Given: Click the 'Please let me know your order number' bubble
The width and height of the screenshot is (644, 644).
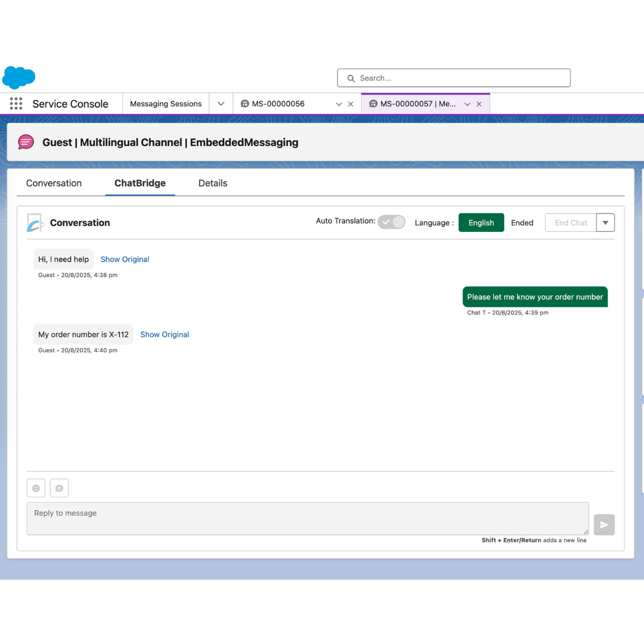Looking at the screenshot, I should 535,297.
